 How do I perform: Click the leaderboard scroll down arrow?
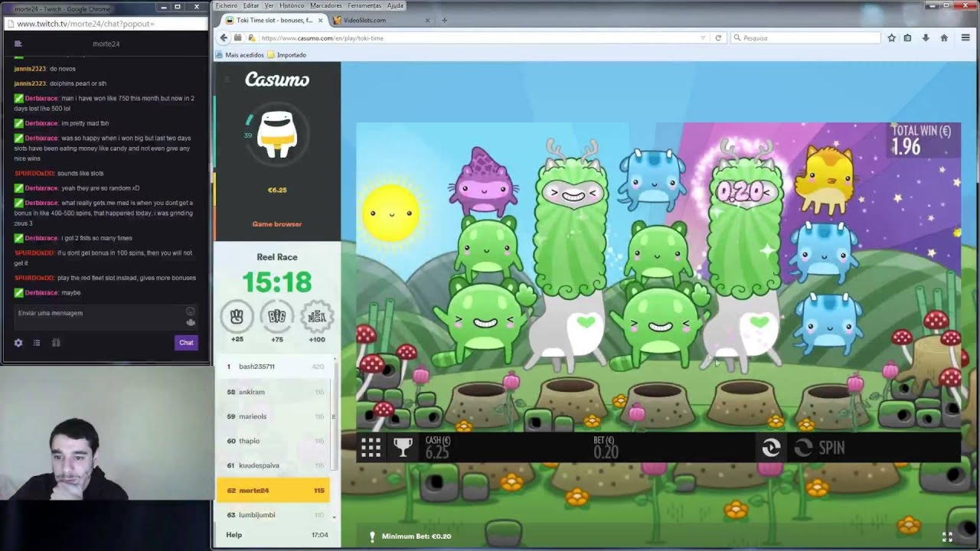click(x=334, y=517)
